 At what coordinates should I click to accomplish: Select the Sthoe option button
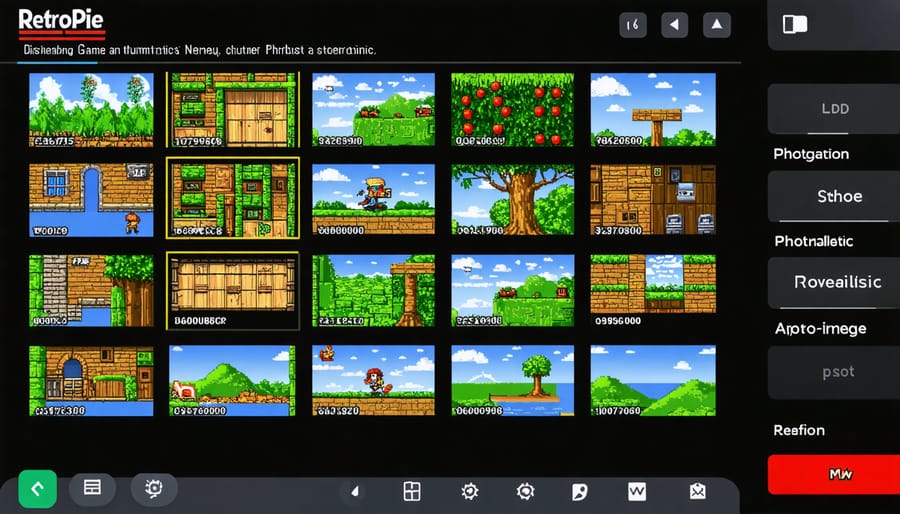(x=833, y=196)
